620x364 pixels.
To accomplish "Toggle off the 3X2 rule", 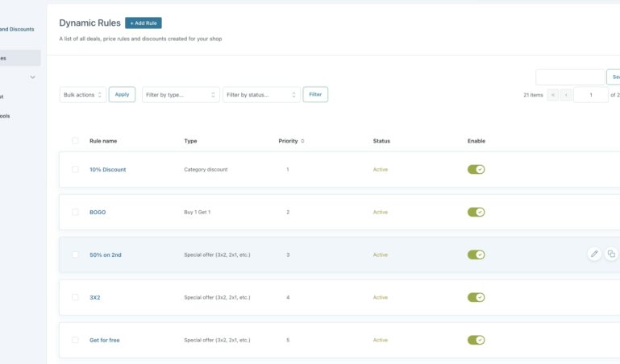I will click(x=476, y=297).
